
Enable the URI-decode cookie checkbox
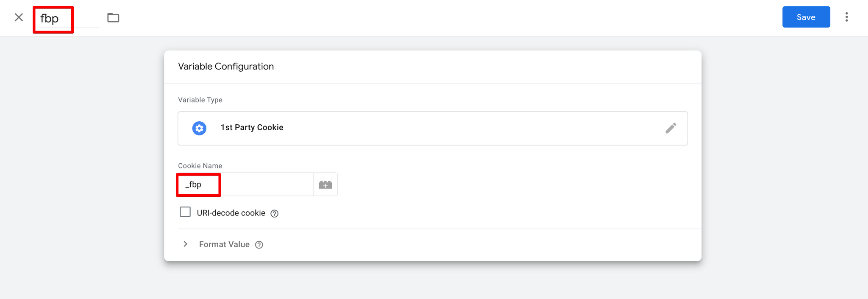point(185,212)
